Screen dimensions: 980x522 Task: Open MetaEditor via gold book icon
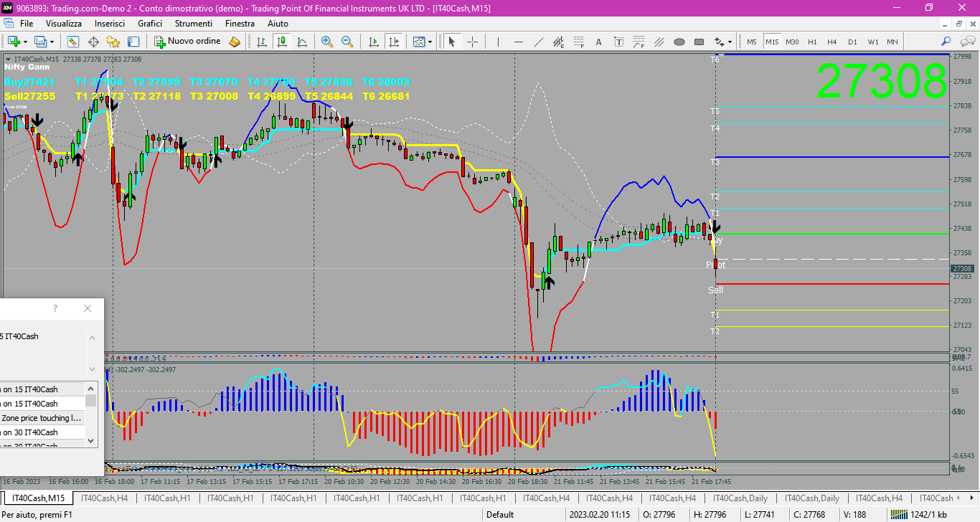pos(235,42)
